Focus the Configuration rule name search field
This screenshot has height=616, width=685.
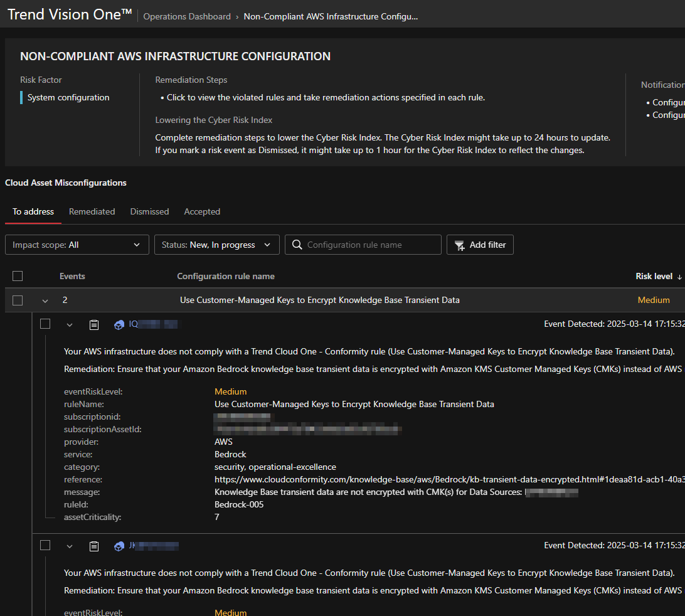click(370, 245)
